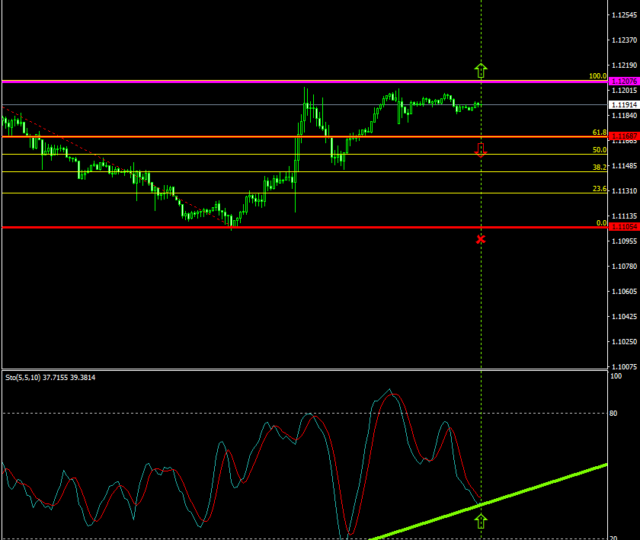Screen dimensions: 640x540
Task: Click the red X marker below the red line
Action: click(x=481, y=239)
